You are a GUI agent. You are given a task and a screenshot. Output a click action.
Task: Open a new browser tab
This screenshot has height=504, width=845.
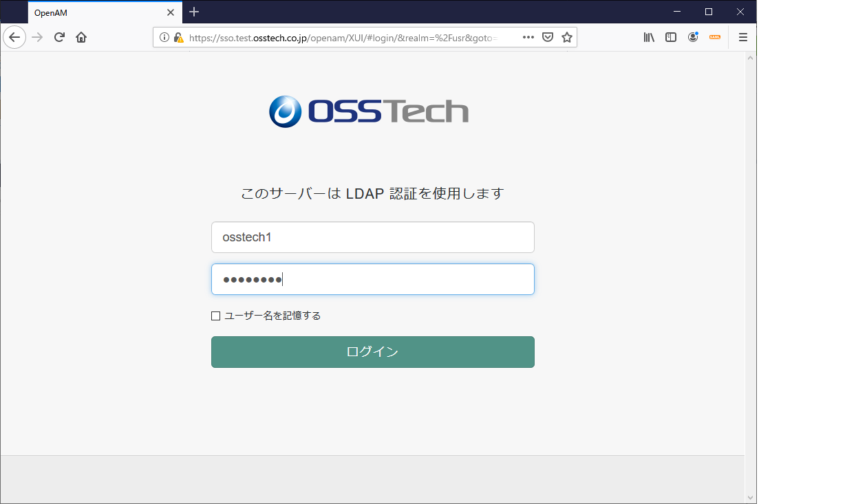coord(194,12)
